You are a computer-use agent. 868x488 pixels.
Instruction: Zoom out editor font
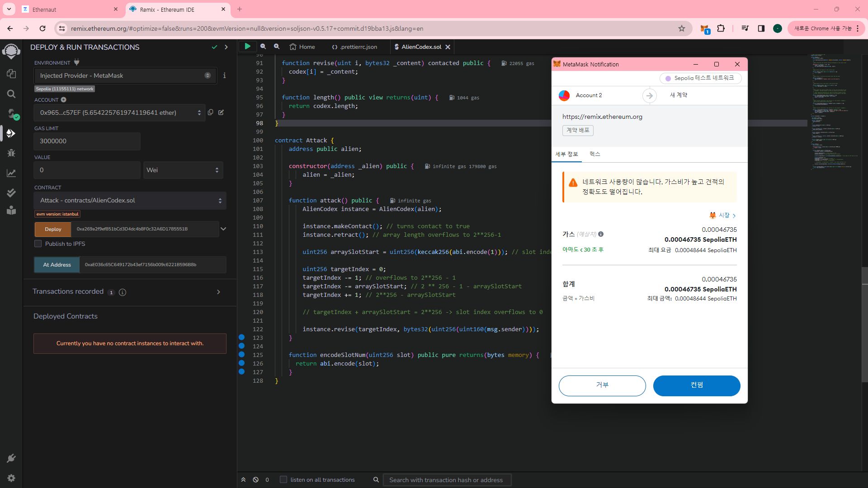(x=263, y=47)
